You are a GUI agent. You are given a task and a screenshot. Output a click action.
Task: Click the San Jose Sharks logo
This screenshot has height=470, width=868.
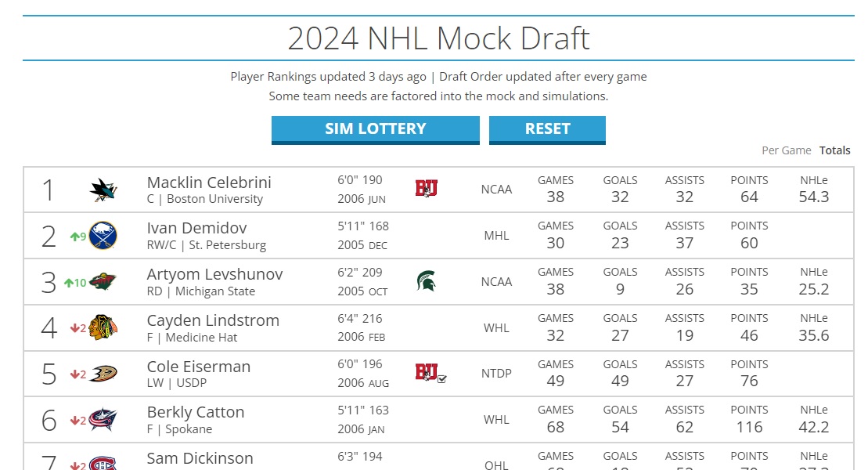103,190
